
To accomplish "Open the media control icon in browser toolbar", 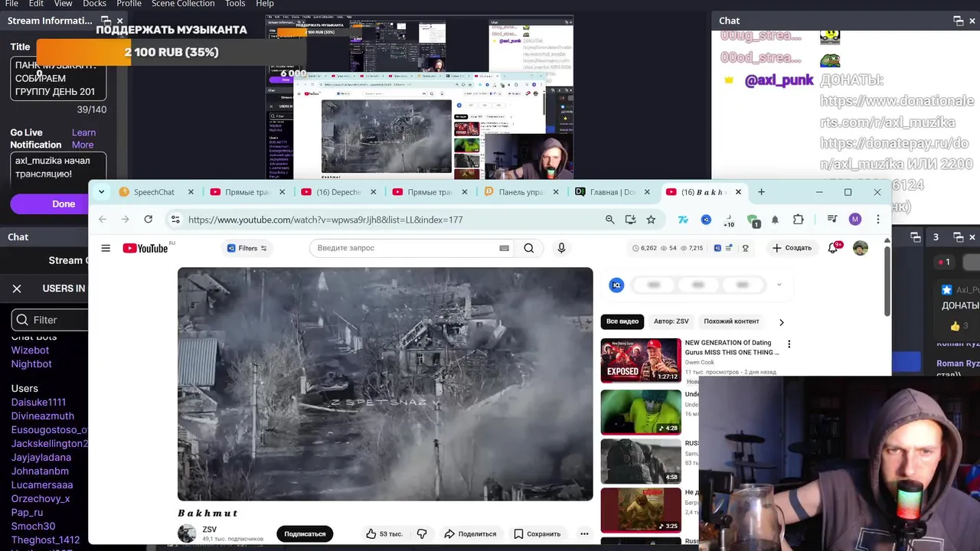I will coord(832,220).
